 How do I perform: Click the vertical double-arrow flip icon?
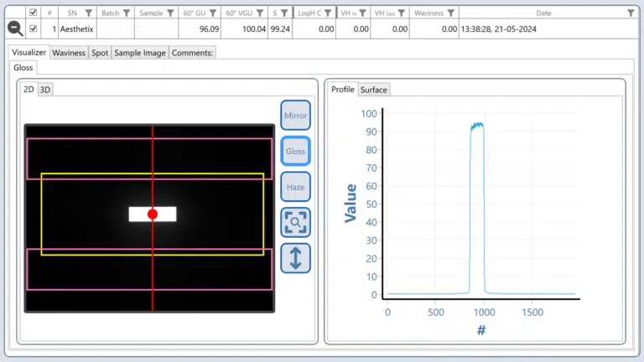[295, 257]
